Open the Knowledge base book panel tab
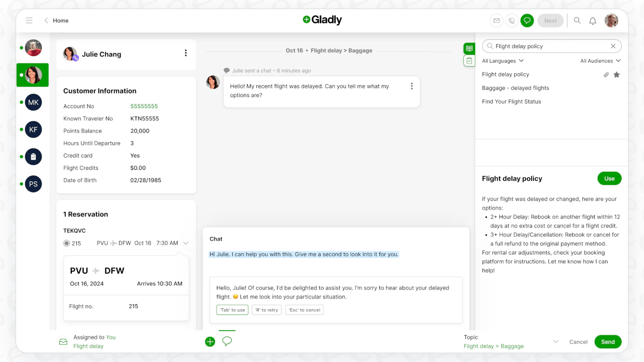 click(469, 48)
